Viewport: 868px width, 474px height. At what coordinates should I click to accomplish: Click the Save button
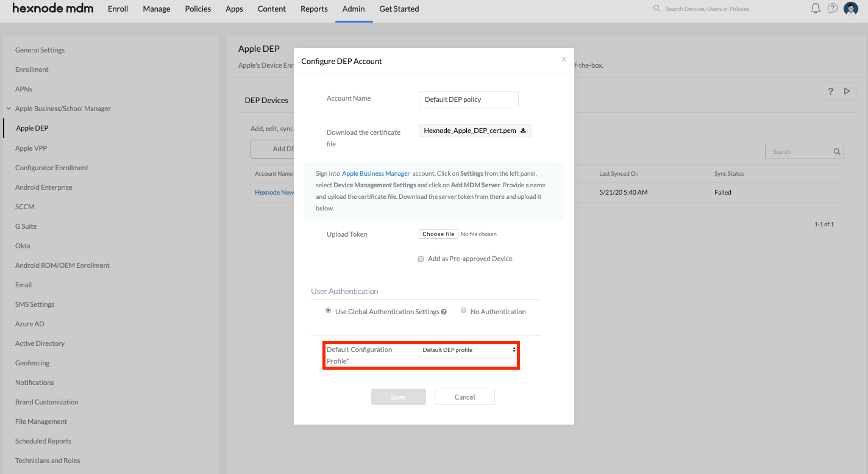click(x=399, y=397)
